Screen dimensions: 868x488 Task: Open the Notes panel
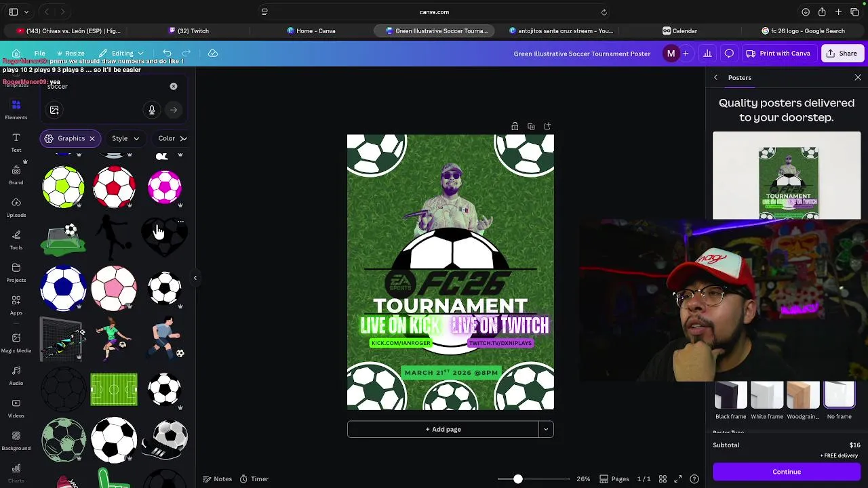point(218,479)
